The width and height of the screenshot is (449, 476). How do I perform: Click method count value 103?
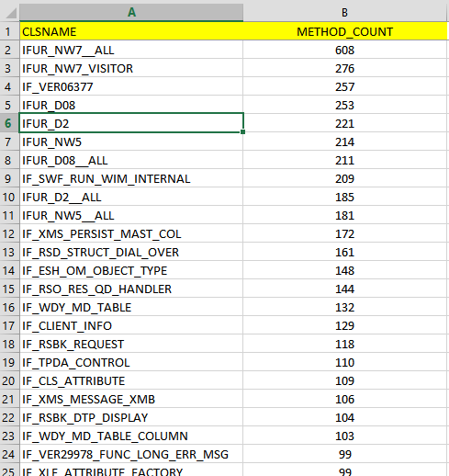345,436
